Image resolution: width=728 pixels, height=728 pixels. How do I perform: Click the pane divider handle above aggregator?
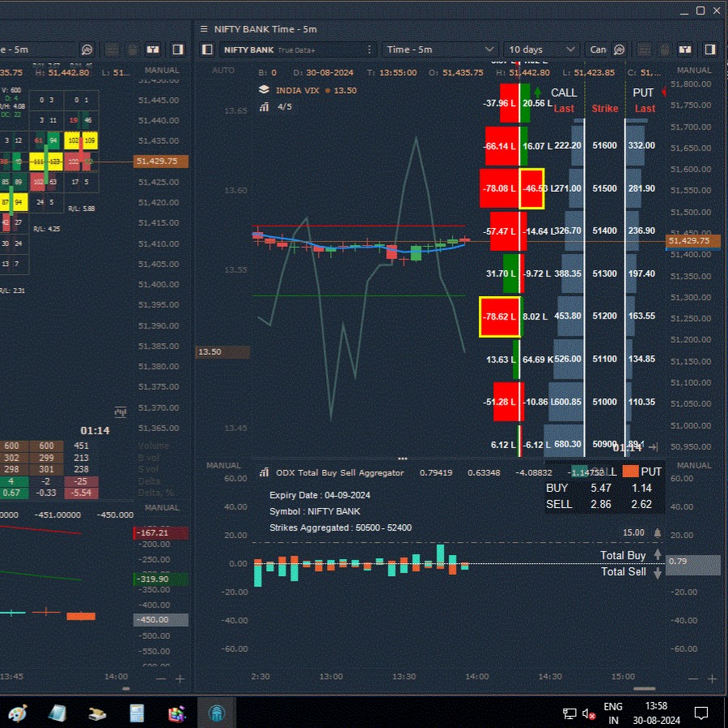403,459
